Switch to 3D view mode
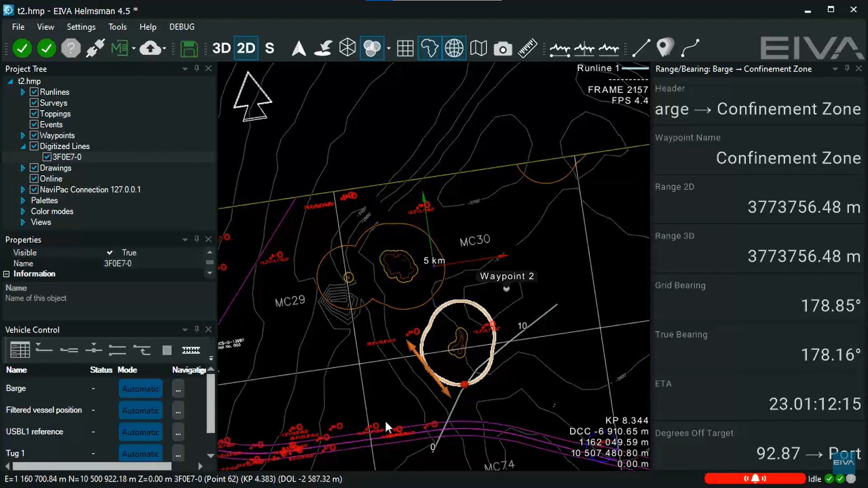The width and height of the screenshot is (868, 488). pyautogui.click(x=222, y=48)
